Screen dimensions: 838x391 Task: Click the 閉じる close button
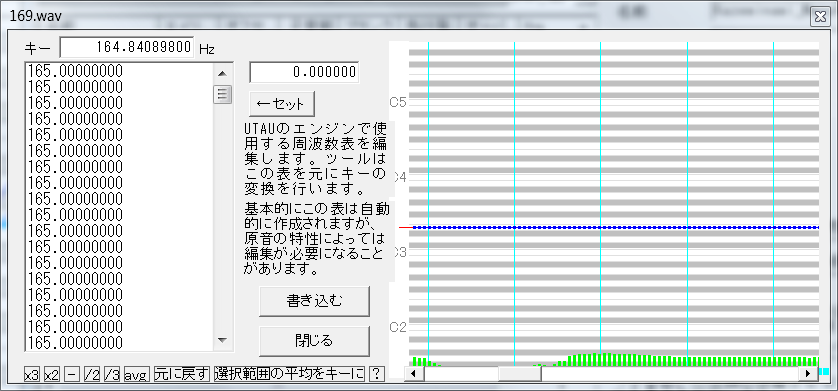tap(314, 341)
